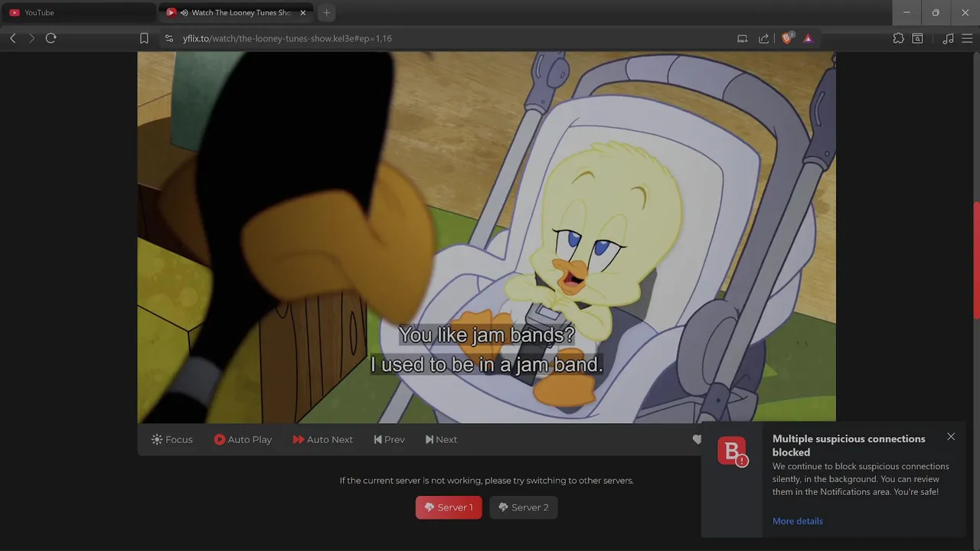Toggle Auto Next option

(x=322, y=439)
